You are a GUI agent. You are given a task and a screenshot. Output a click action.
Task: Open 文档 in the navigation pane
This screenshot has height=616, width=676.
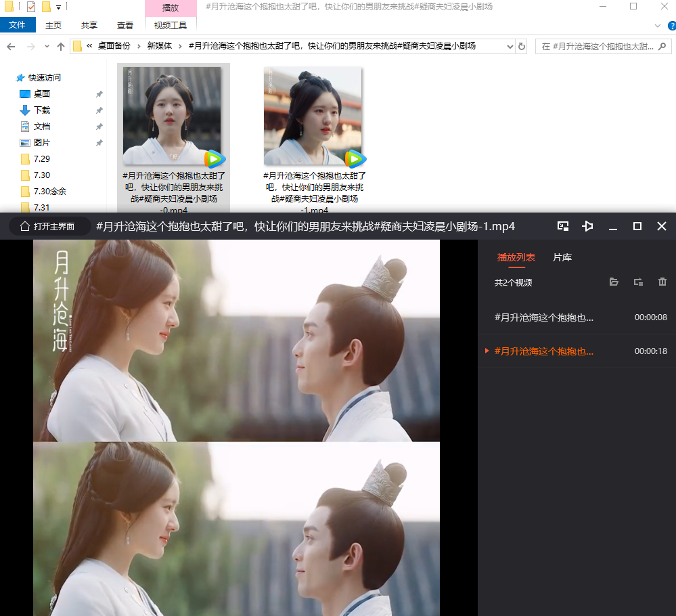tap(42, 127)
